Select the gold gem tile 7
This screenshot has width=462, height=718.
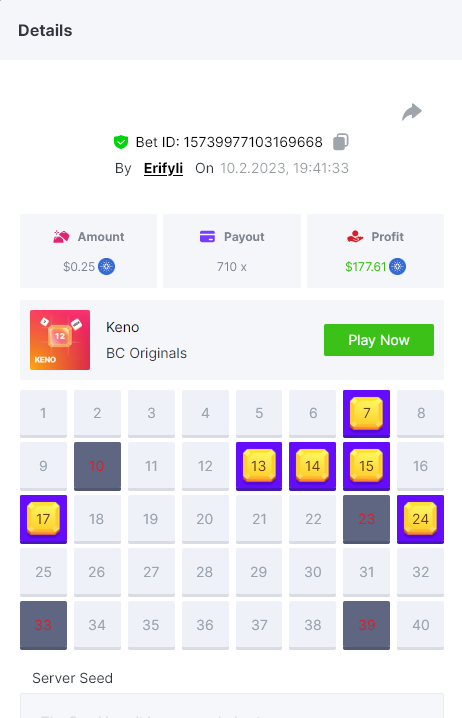(366, 413)
